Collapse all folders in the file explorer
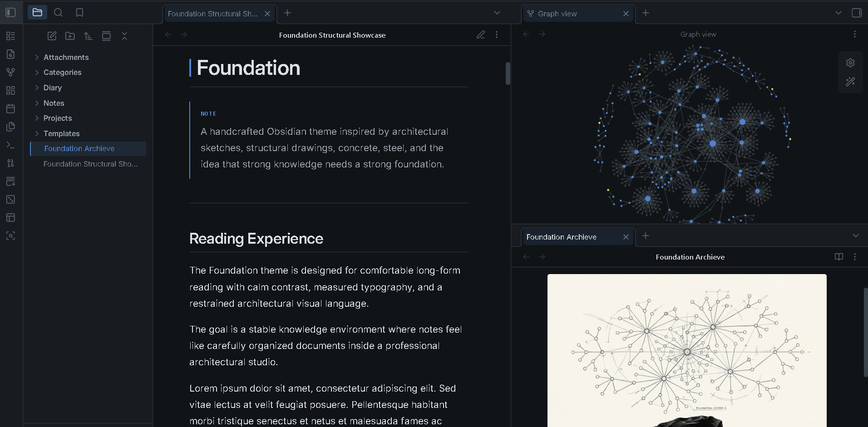Image resolution: width=868 pixels, height=427 pixels. click(124, 36)
